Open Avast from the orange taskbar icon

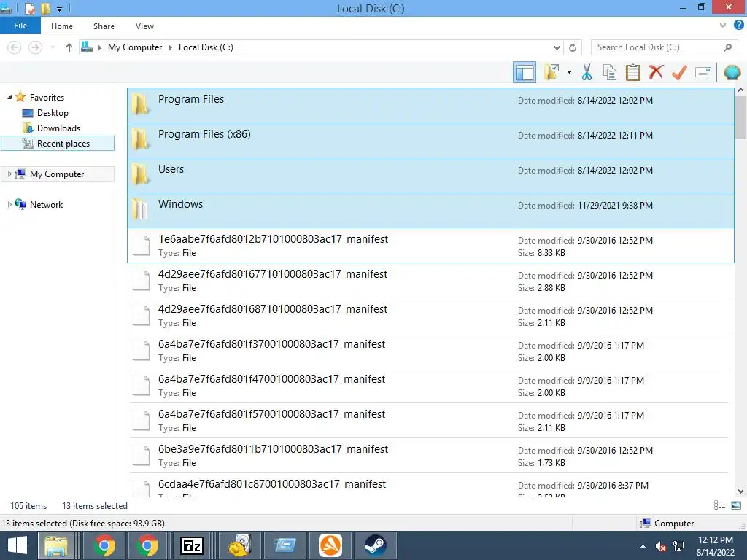pos(330,545)
